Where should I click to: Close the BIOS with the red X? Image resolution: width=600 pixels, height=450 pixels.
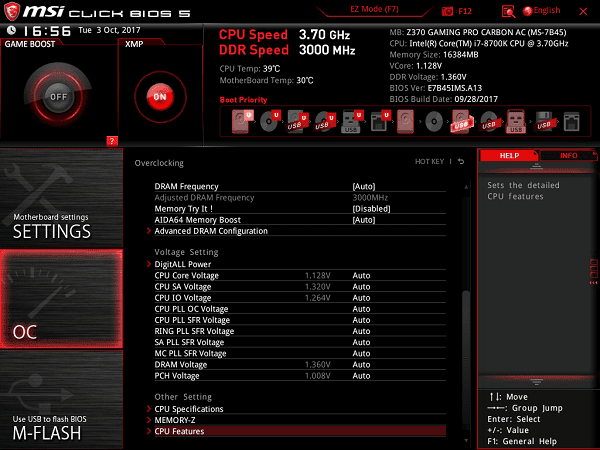tap(583, 11)
